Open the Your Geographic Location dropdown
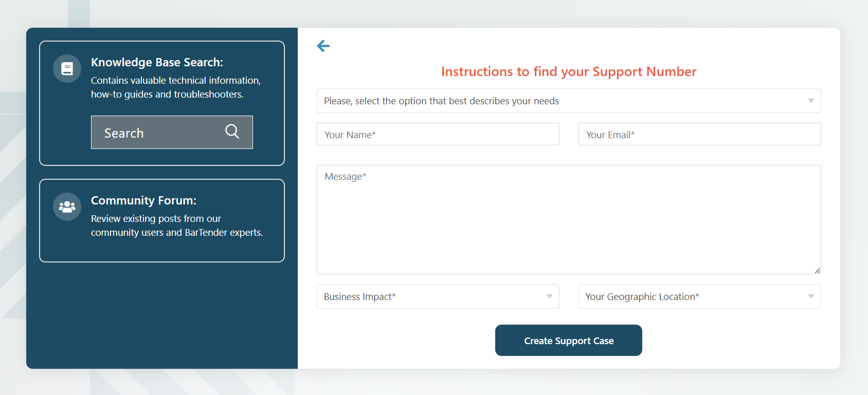Image resolution: width=868 pixels, height=395 pixels. click(700, 296)
